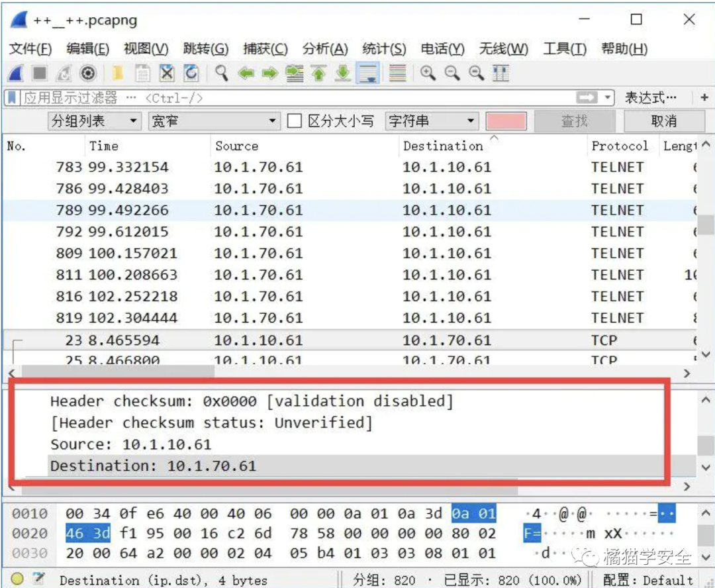Click the 表达式 expression button
Viewport: 715px width, 588px height.
coord(651,97)
